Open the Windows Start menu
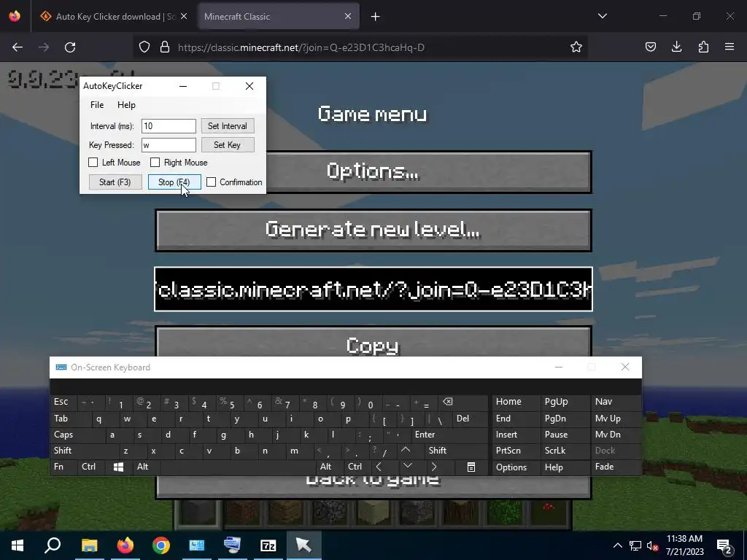Image resolution: width=747 pixels, height=560 pixels. click(x=18, y=545)
